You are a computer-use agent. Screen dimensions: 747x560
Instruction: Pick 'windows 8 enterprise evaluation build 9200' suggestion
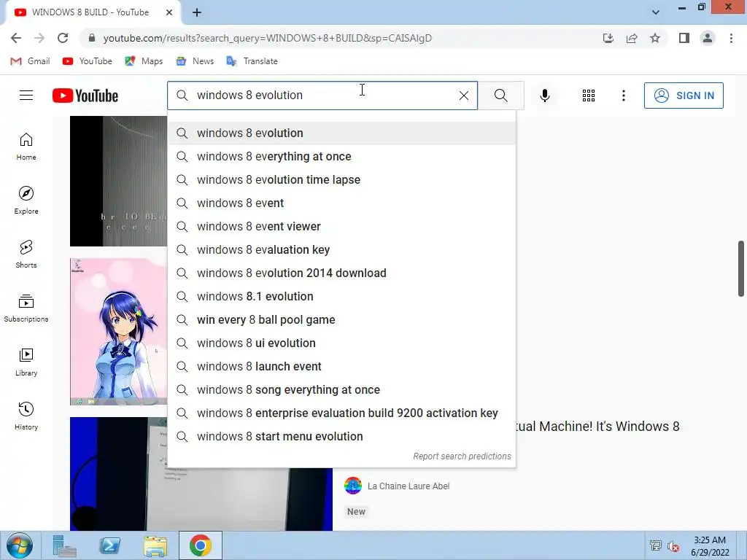tap(341, 413)
